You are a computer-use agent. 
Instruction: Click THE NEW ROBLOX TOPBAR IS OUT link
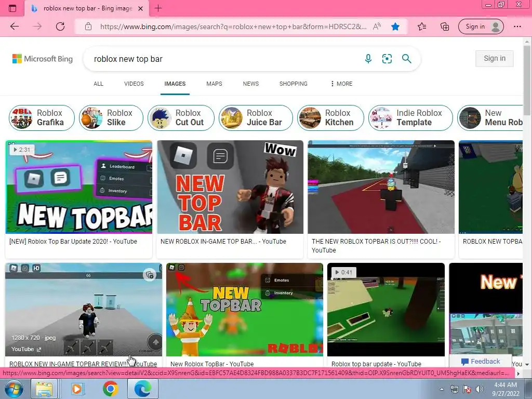pos(376,246)
